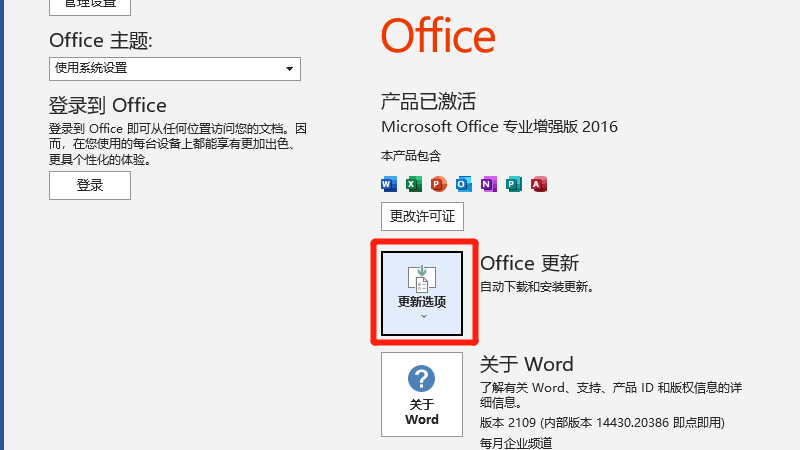
Task: Click the Access product icon
Action: (538, 184)
